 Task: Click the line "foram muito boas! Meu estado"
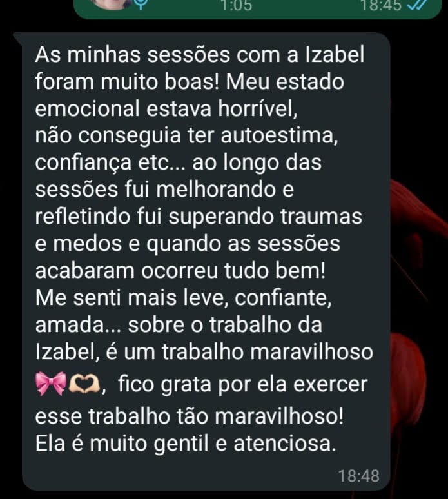pyautogui.click(x=190, y=81)
